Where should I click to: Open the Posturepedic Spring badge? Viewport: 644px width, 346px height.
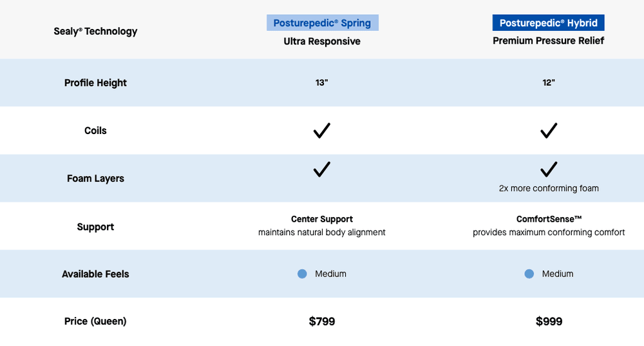pyautogui.click(x=322, y=23)
